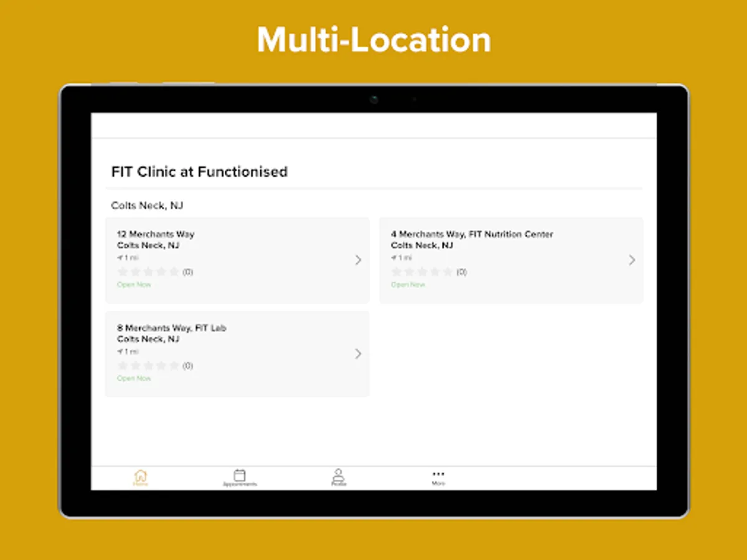The height and width of the screenshot is (560, 747).
Task: Click the FIT Clinic at Functionised heading
Action: coord(199,172)
